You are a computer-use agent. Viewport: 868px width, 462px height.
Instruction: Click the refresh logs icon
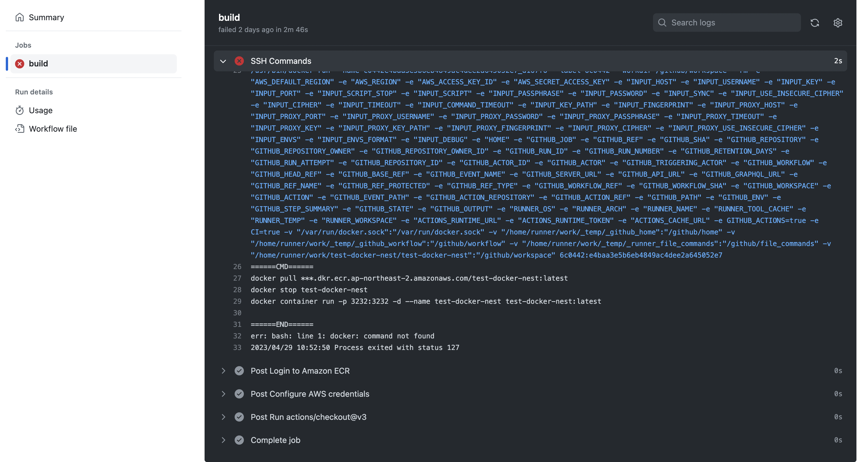[x=815, y=23]
